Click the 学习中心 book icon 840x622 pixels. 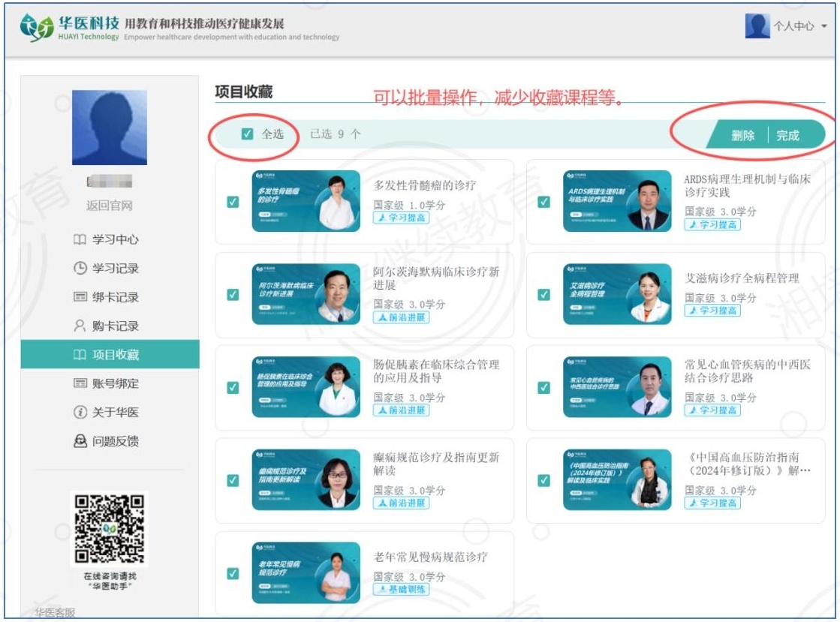[x=80, y=240]
